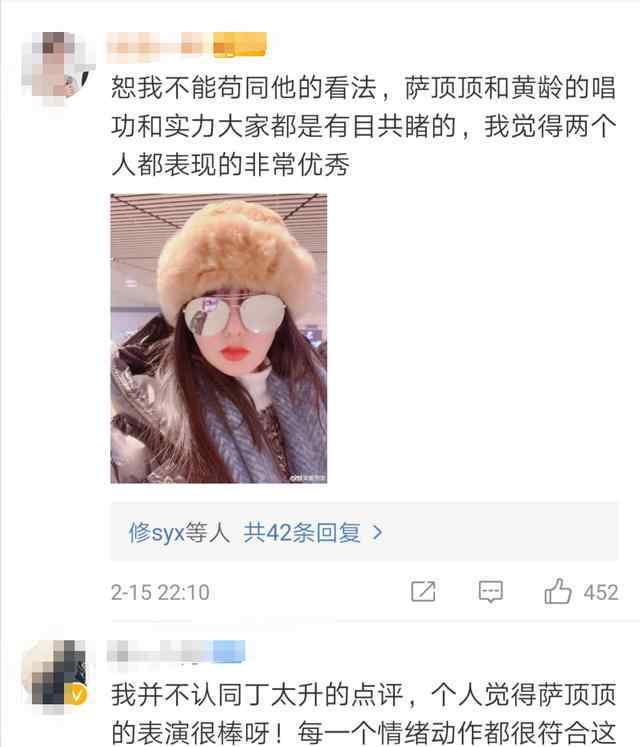Open comment mentioning 丁太升的点评

click(x=364, y=713)
